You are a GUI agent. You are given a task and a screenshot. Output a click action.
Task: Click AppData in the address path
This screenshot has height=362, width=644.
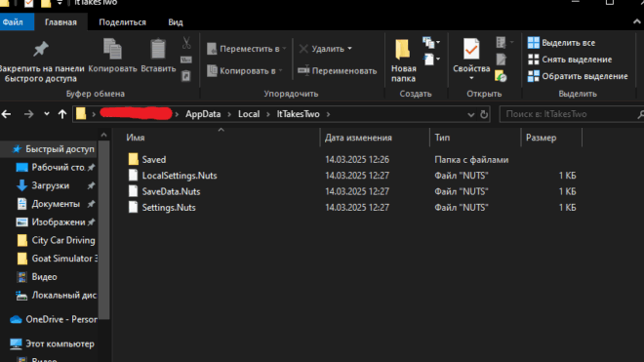pos(203,114)
